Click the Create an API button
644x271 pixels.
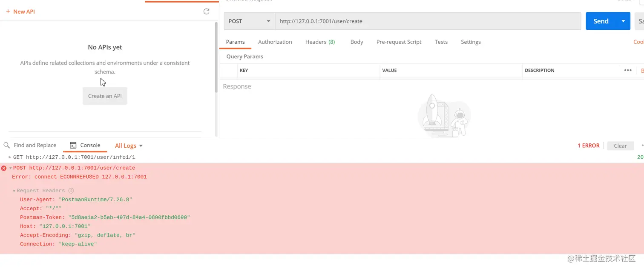tap(105, 96)
